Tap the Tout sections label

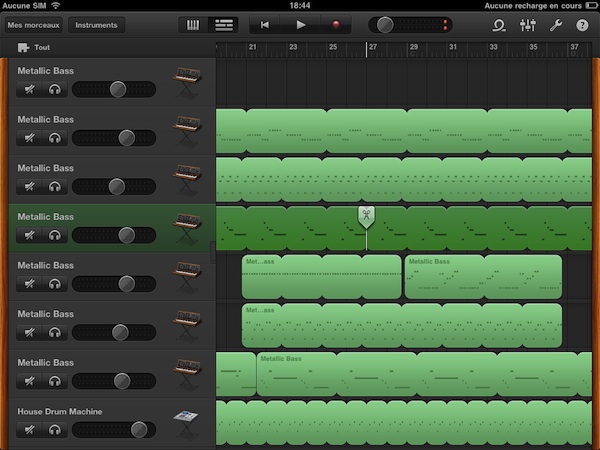tap(42, 47)
